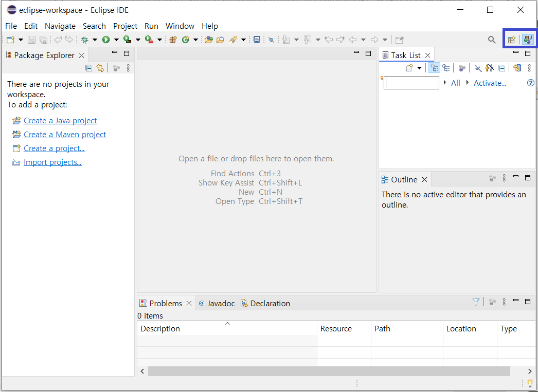Click the Search flashlight toolbar icon
The image size is (538, 392).
click(x=234, y=40)
